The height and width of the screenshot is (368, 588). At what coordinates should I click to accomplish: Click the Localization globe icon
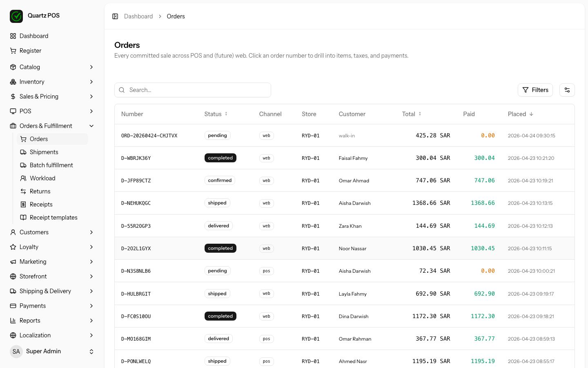coord(13,335)
